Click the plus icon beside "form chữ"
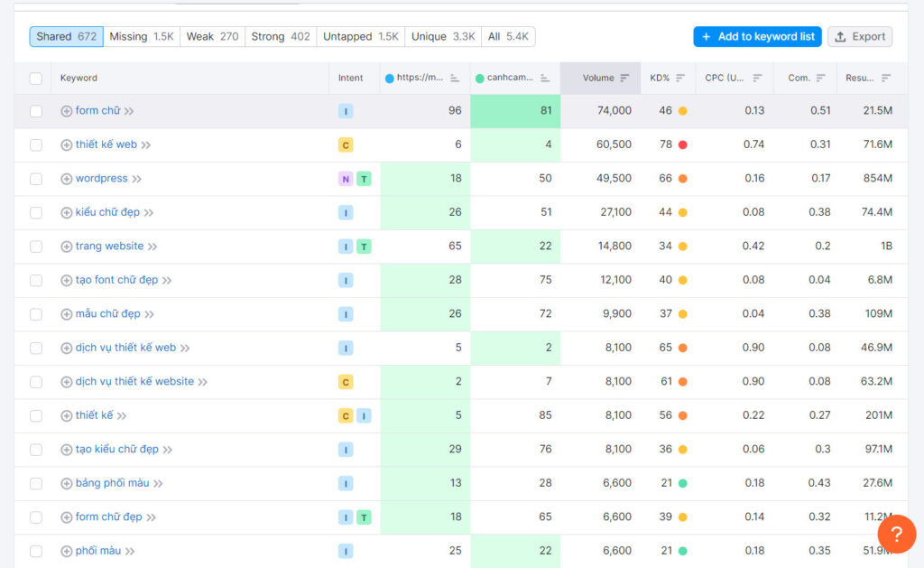 pos(68,110)
